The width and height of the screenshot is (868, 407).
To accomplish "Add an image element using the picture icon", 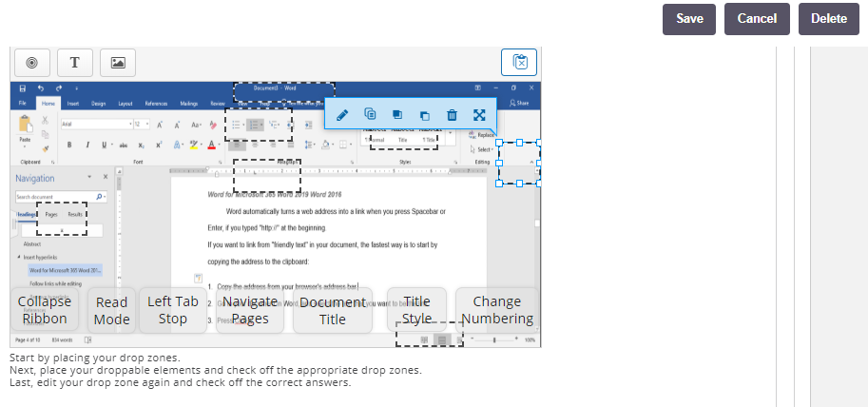I will [117, 63].
